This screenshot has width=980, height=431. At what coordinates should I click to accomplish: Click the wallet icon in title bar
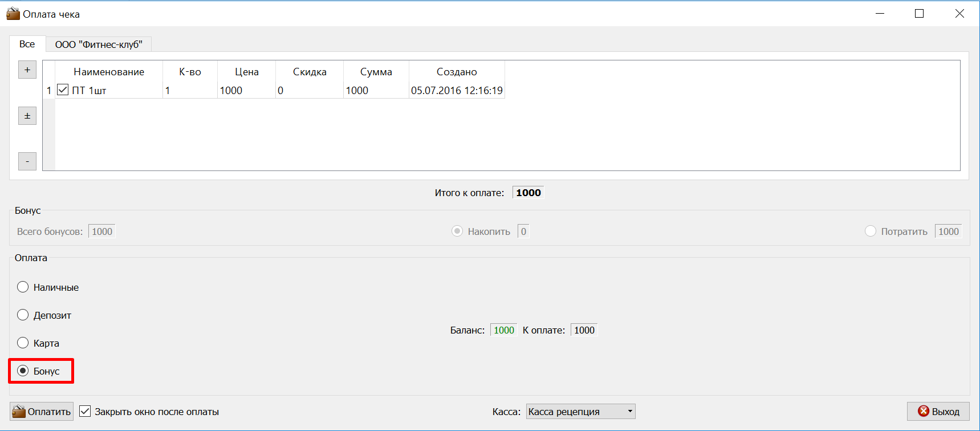coord(13,14)
